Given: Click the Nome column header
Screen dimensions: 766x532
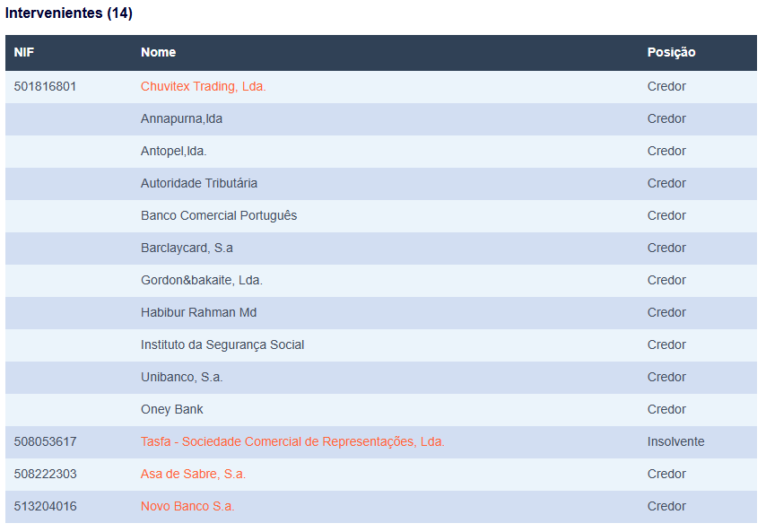Looking at the screenshot, I should [158, 52].
